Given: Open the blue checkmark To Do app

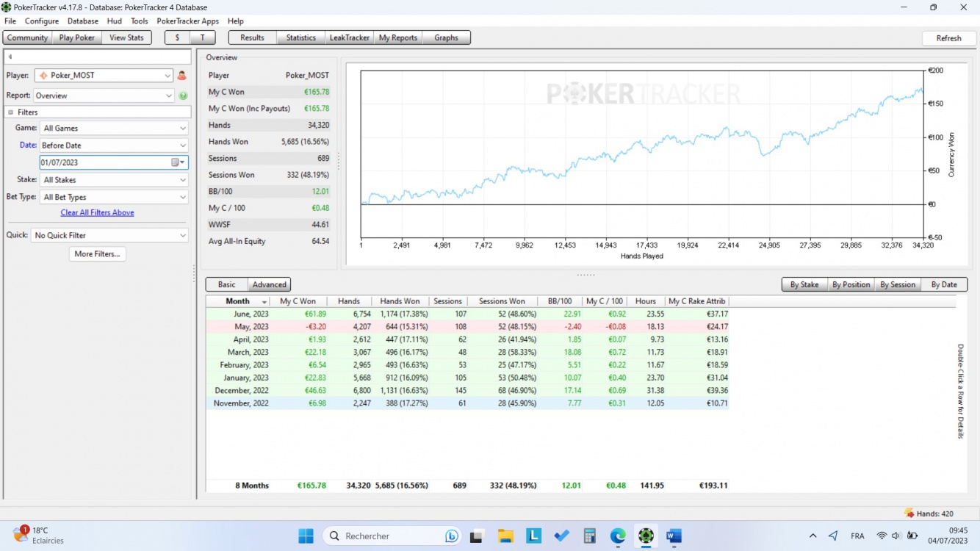Looking at the screenshot, I should tap(562, 536).
